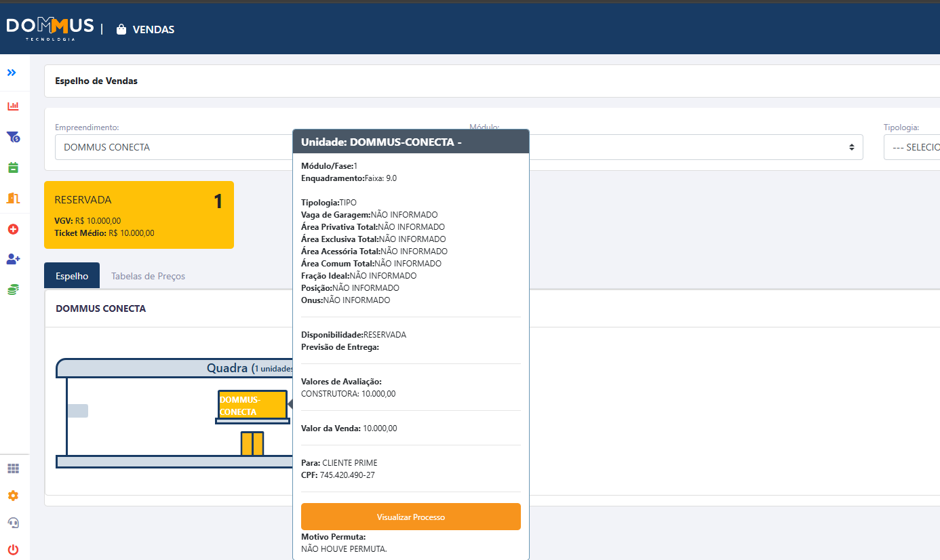Open the bar chart dashboard icon
940x560 pixels.
coord(13,106)
